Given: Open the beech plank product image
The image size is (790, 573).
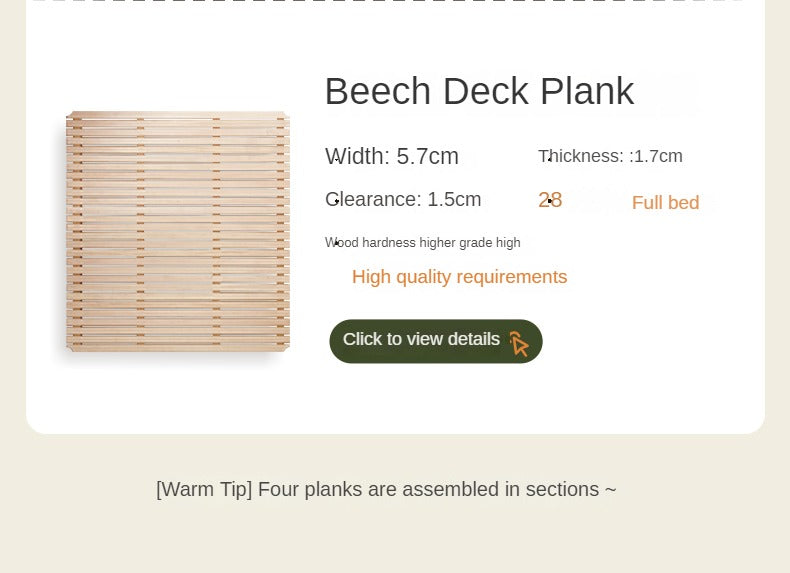Looking at the screenshot, I should click(178, 231).
